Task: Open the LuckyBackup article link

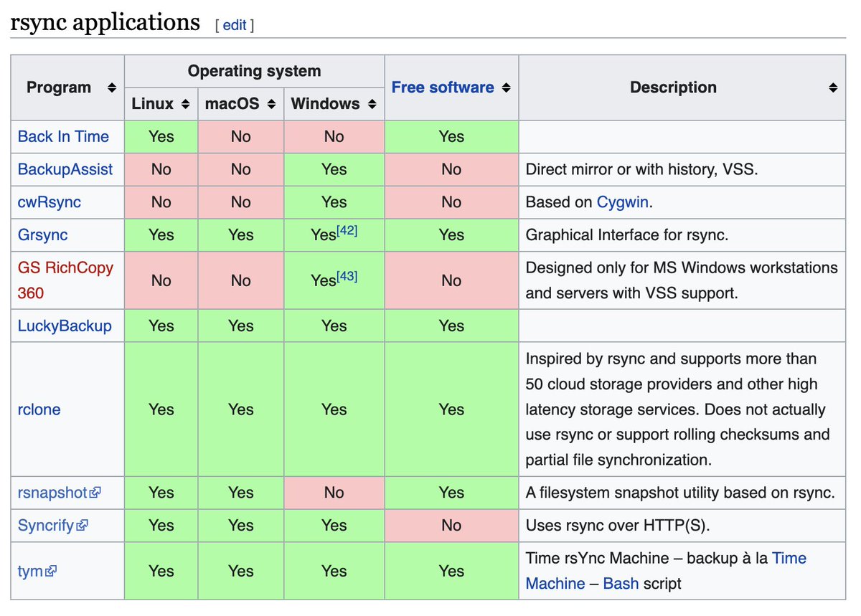Action: point(65,326)
